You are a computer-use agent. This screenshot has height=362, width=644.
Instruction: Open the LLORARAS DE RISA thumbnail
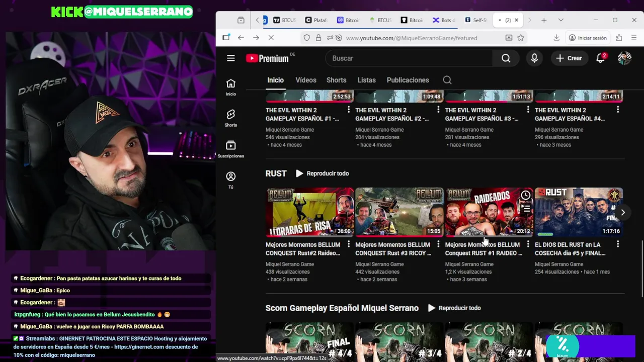coord(309,212)
